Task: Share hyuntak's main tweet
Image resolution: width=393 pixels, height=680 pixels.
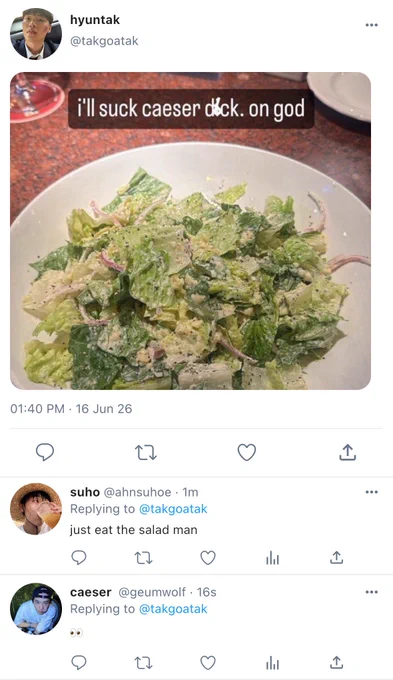Action: tap(347, 452)
